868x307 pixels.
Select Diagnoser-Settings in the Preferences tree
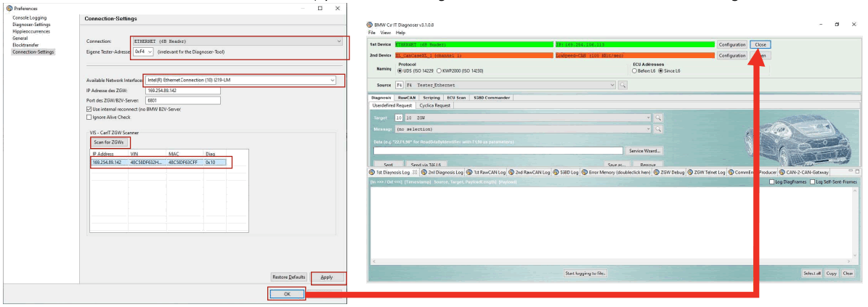[31, 25]
